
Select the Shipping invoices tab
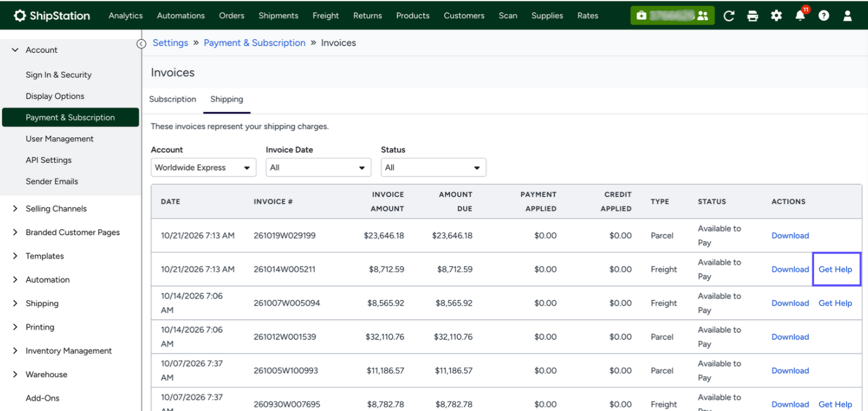pyautogui.click(x=227, y=99)
